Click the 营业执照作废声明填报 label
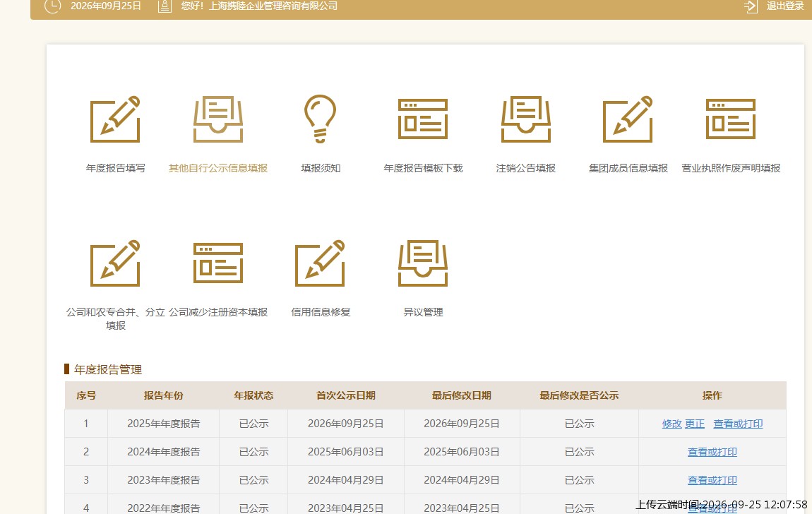 coord(731,168)
